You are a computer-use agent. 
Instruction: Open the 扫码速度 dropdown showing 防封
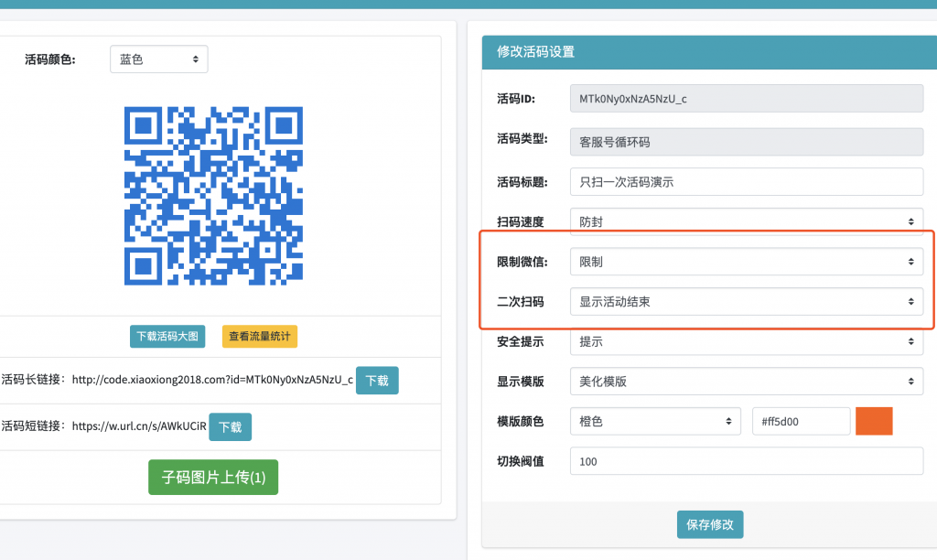click(x=747, y=221)
